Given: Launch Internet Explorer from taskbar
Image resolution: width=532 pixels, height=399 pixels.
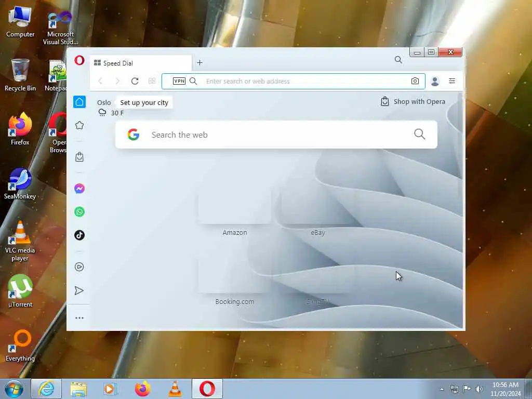Looking at the screenshot, I should 46,389.
